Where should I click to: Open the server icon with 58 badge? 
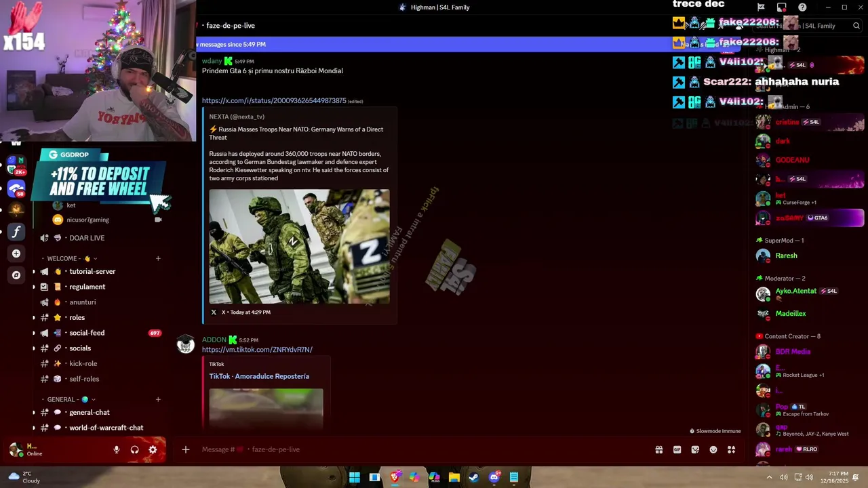(x=16, y=189)
